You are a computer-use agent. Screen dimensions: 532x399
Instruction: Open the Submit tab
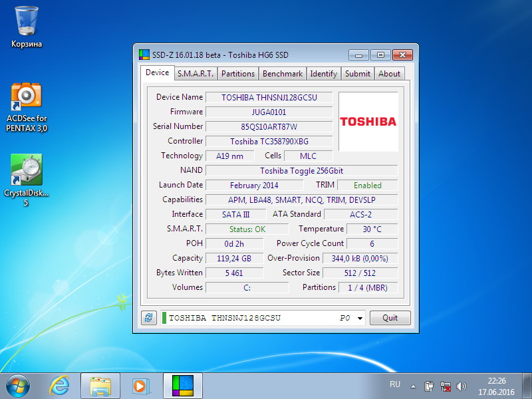pos(358,74)
